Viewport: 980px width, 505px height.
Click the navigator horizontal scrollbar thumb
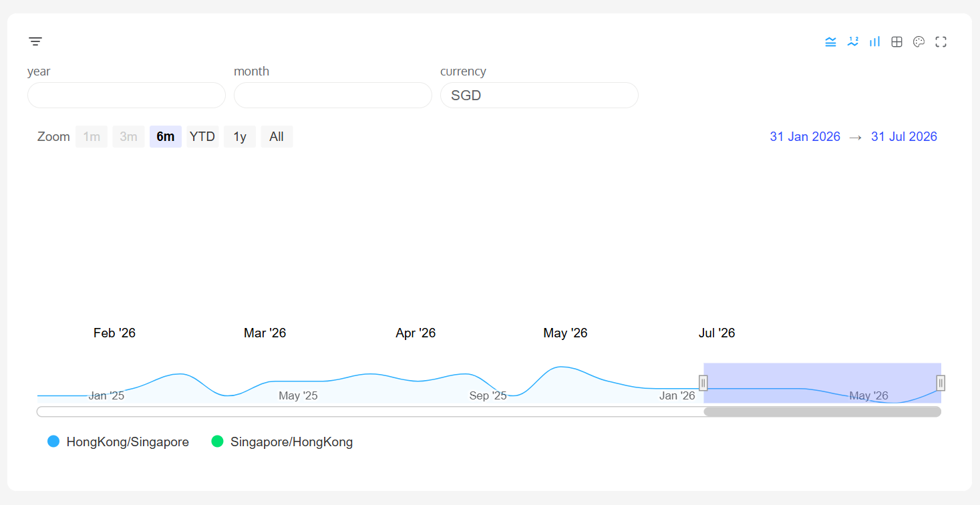822,411
